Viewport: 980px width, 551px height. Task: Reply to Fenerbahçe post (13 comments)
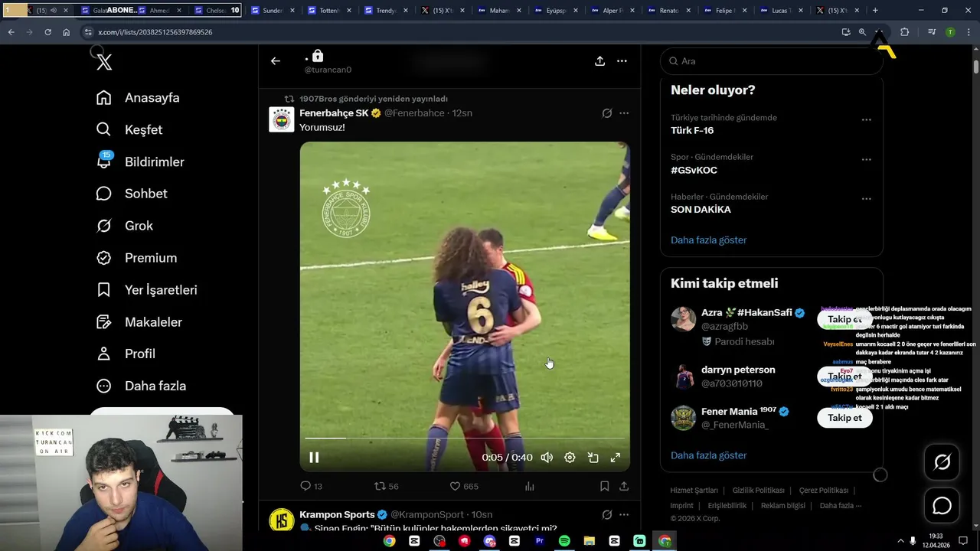(311, 486)
